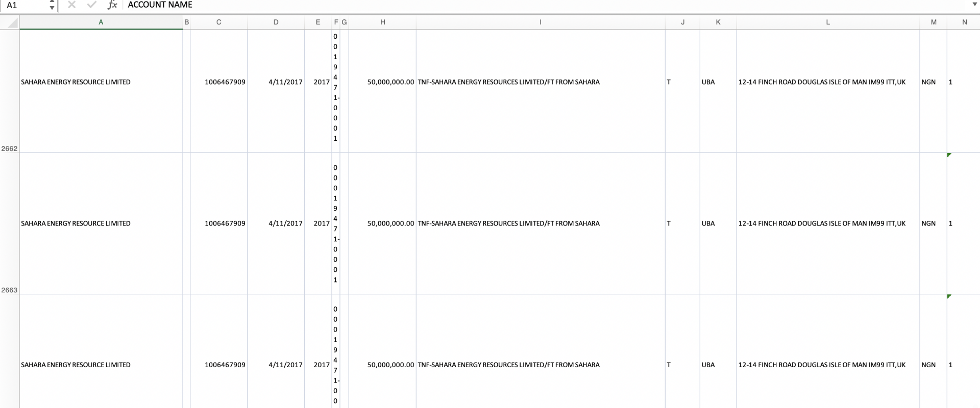Select column C header
Screen dimensions: 980x408
click(x=218, y=22)
